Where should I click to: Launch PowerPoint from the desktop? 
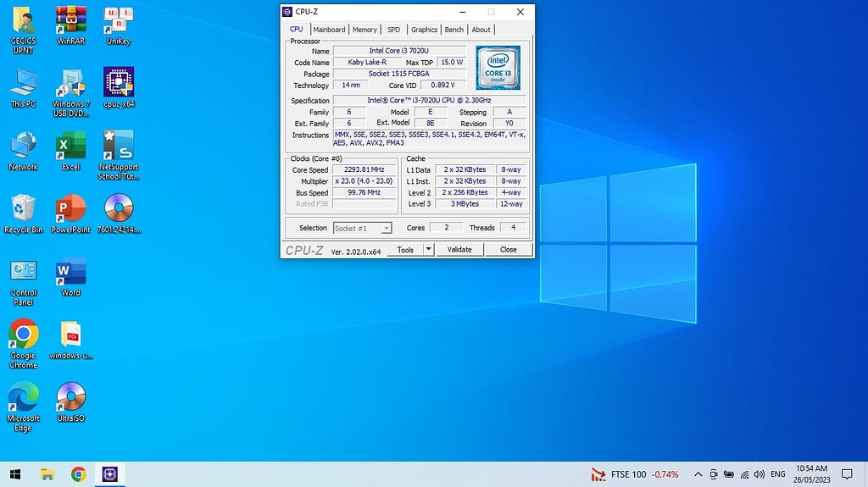(71, 213)
